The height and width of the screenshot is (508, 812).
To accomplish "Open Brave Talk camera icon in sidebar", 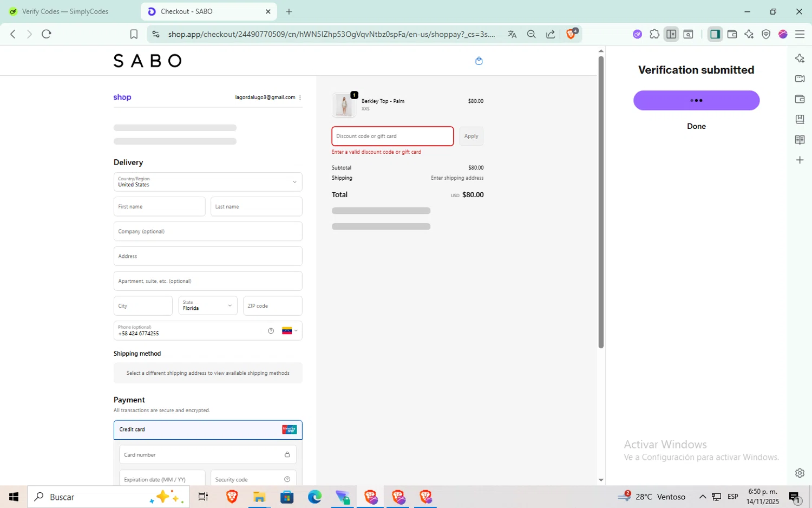I will point(800,79).
